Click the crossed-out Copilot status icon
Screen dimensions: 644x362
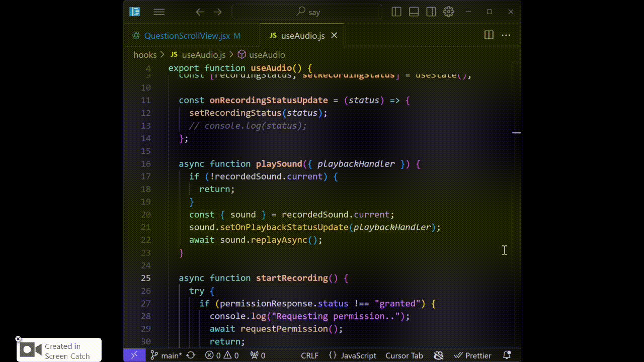pos(439,355)
